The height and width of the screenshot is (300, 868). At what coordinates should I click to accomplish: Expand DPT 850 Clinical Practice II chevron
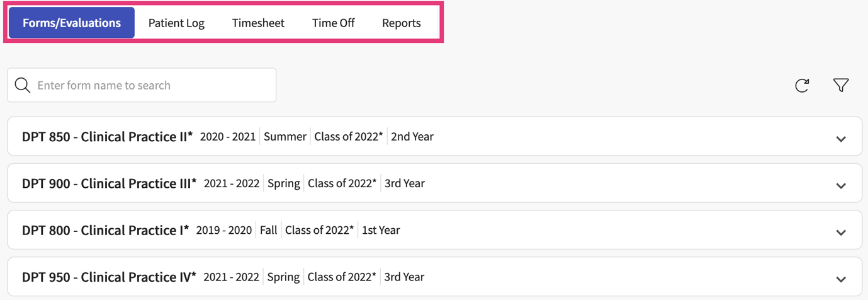(x=841, y=139)
